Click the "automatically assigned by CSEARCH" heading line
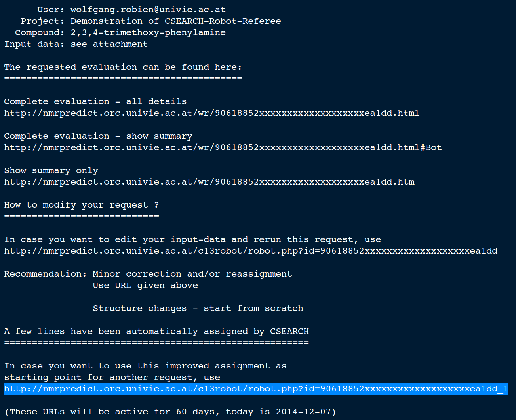This screenshot has height=420, width=516. pos(156,331)
